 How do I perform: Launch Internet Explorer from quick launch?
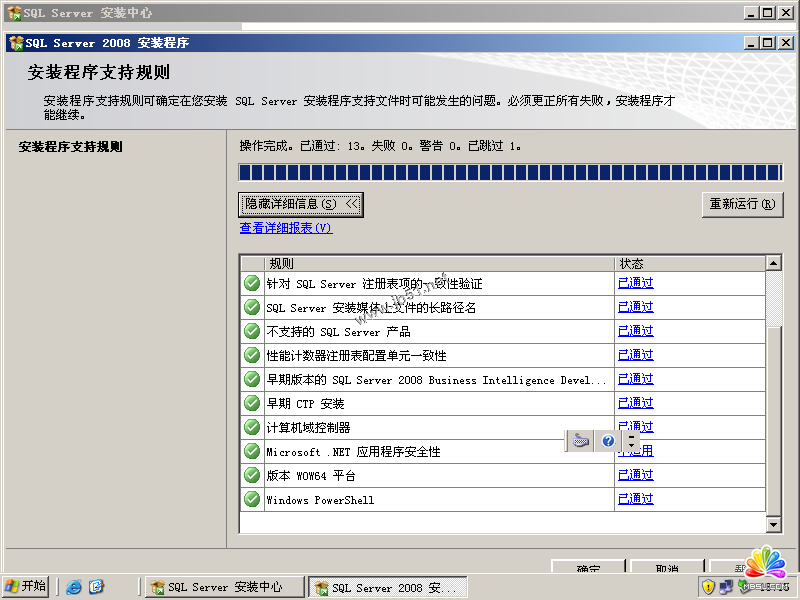74,587
